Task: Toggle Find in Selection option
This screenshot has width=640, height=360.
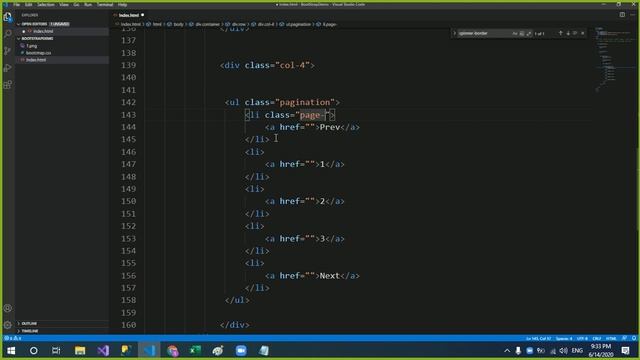Action: [575, 33]
